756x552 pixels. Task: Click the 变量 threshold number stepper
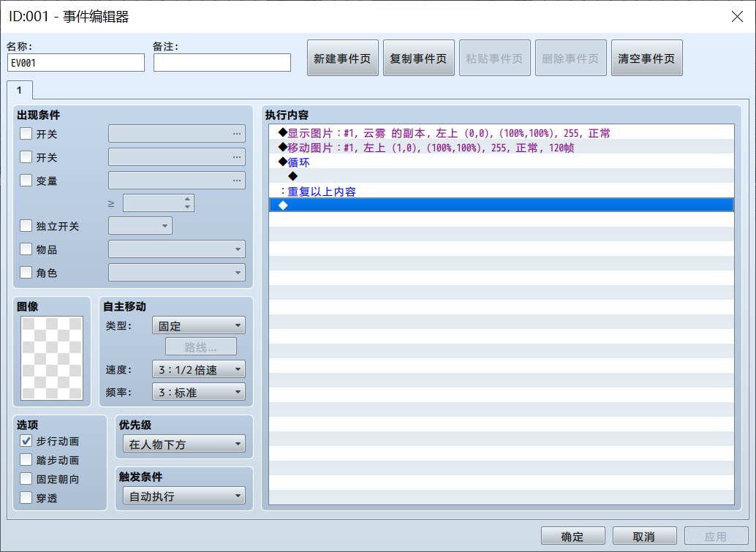(159, 203)
